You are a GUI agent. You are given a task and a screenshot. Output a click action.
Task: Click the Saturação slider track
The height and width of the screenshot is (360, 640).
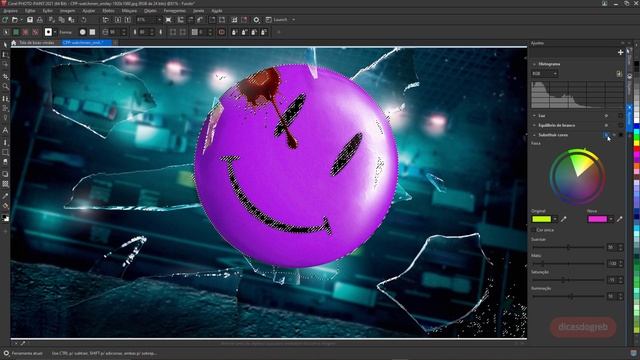568,280
